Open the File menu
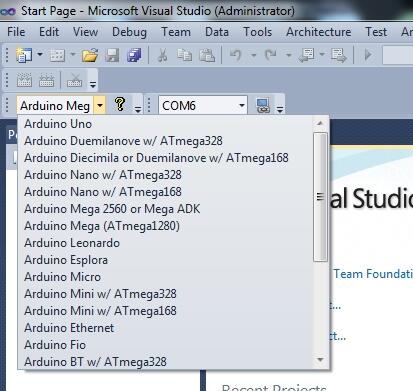 (16, 32)
